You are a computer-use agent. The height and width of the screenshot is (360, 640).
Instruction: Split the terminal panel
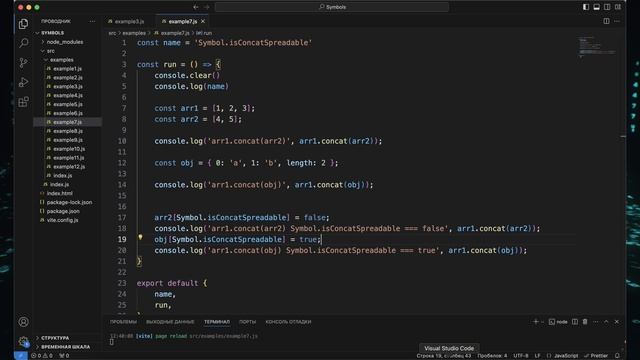[575, 322]
